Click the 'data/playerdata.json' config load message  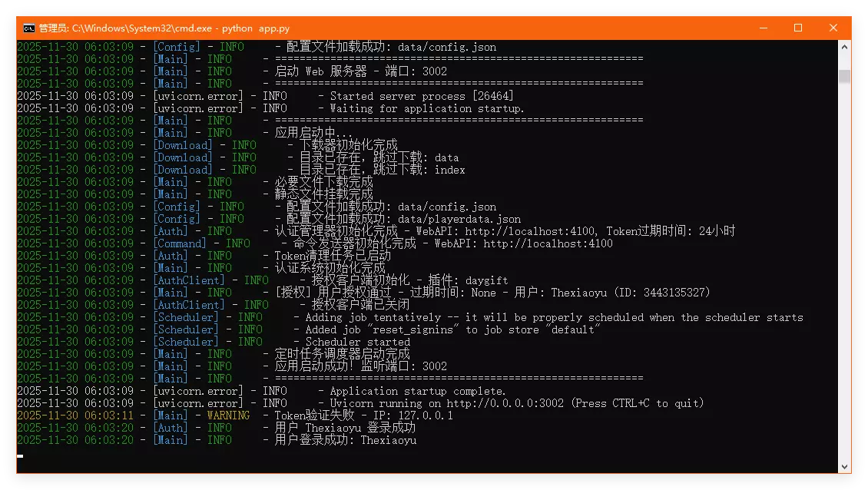coord(403,219)
